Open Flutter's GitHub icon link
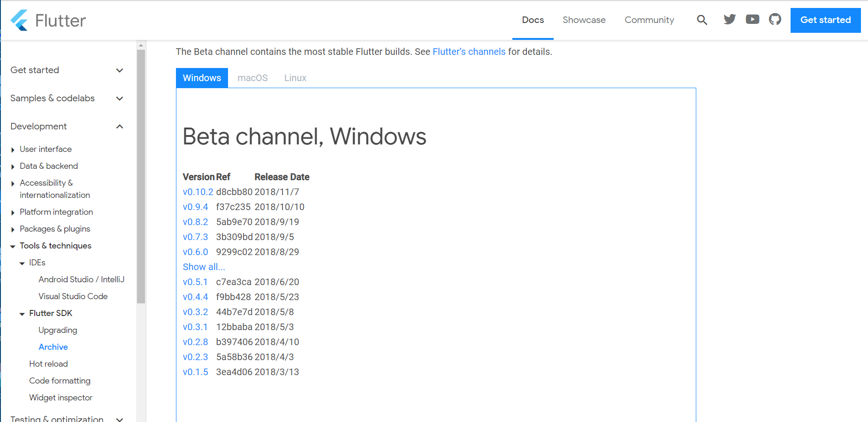868x422 pixels. coord(775,19)
